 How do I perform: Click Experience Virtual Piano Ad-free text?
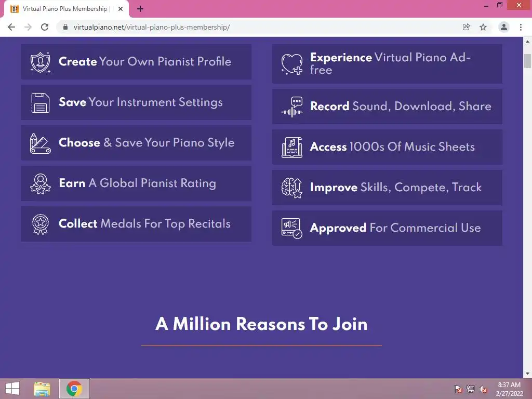coord(390,63)
